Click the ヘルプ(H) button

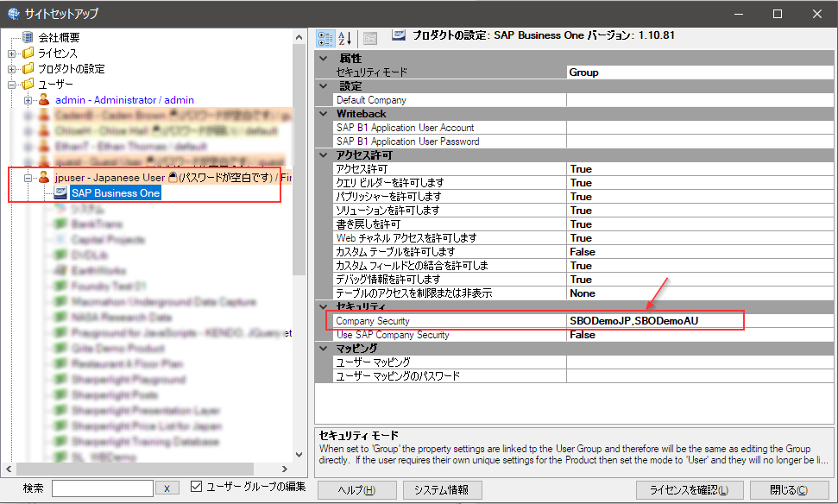[x=357, y=489]
